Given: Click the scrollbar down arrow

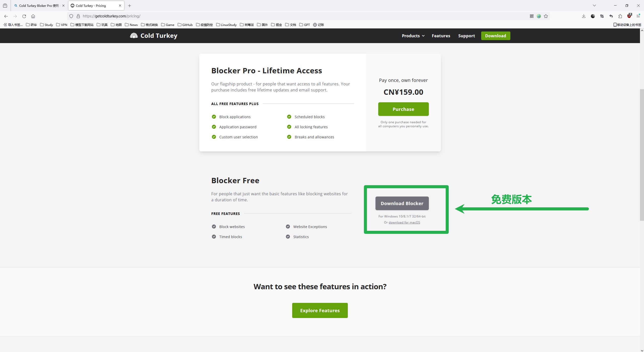Looking at the screenshot, I should pyautogui.click(x=642, y=350).
